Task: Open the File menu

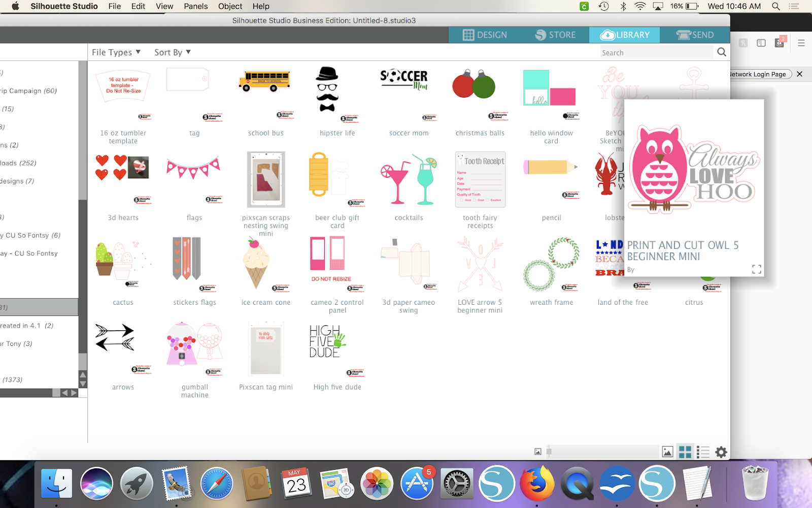Action: coord(115,6)
